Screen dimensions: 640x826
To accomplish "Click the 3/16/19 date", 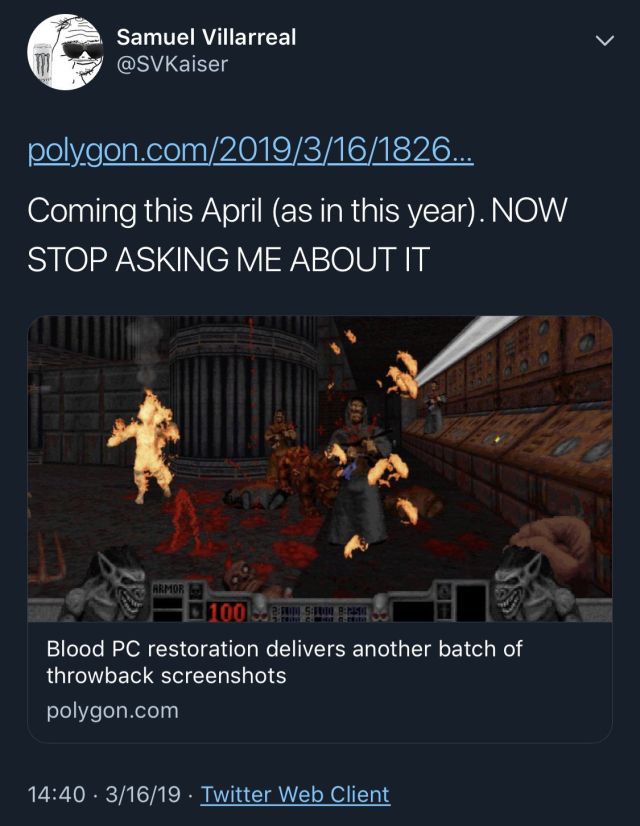I will 143,794.
